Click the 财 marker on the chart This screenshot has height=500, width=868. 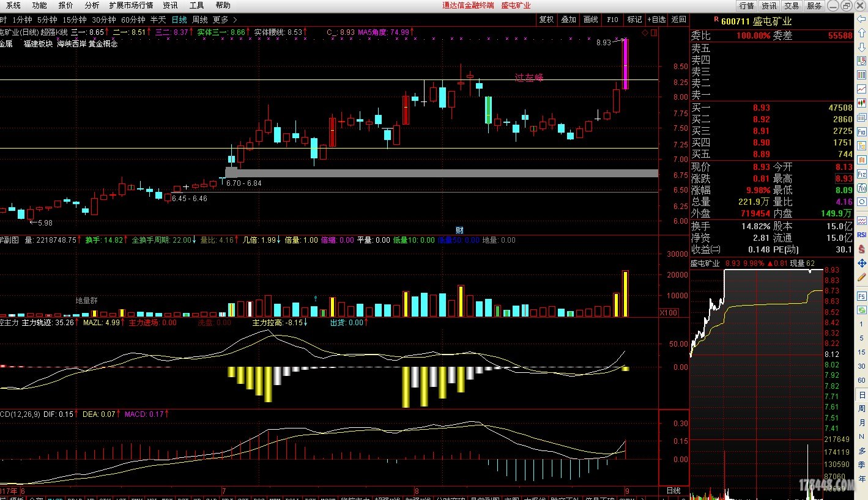click(459, 230)
